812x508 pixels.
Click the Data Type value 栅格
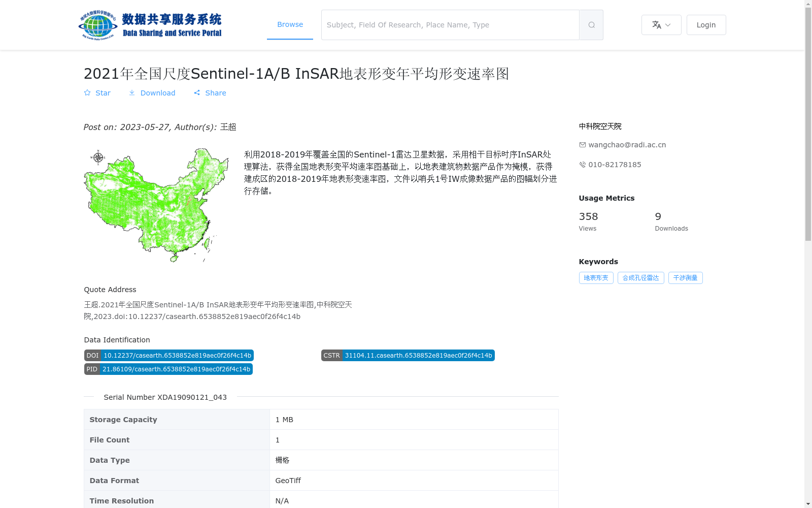283,460
